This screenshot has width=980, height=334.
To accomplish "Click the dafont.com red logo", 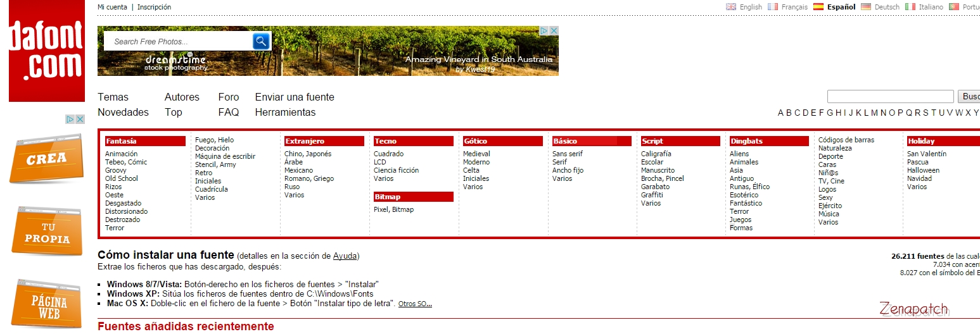I will point(47,51).
